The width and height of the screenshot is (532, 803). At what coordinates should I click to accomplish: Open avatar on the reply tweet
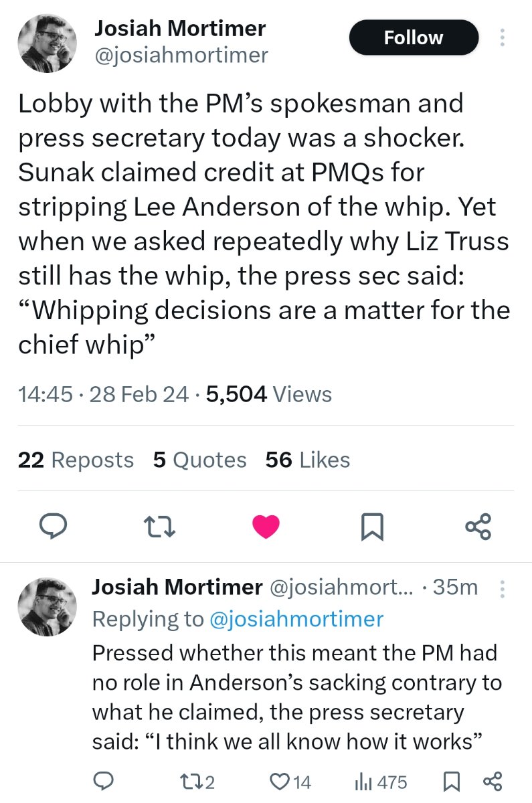pyautogui.click(x=46, y=606)
